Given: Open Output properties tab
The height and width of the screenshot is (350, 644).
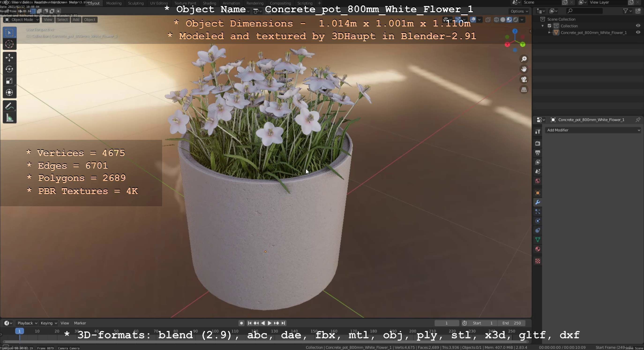Looking at the screenshot, I should point(538,153).
